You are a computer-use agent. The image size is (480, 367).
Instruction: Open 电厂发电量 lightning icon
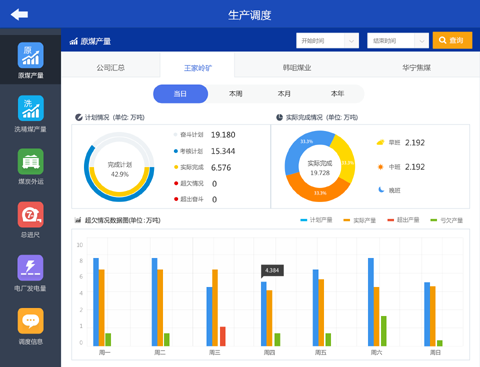point(31,268)
